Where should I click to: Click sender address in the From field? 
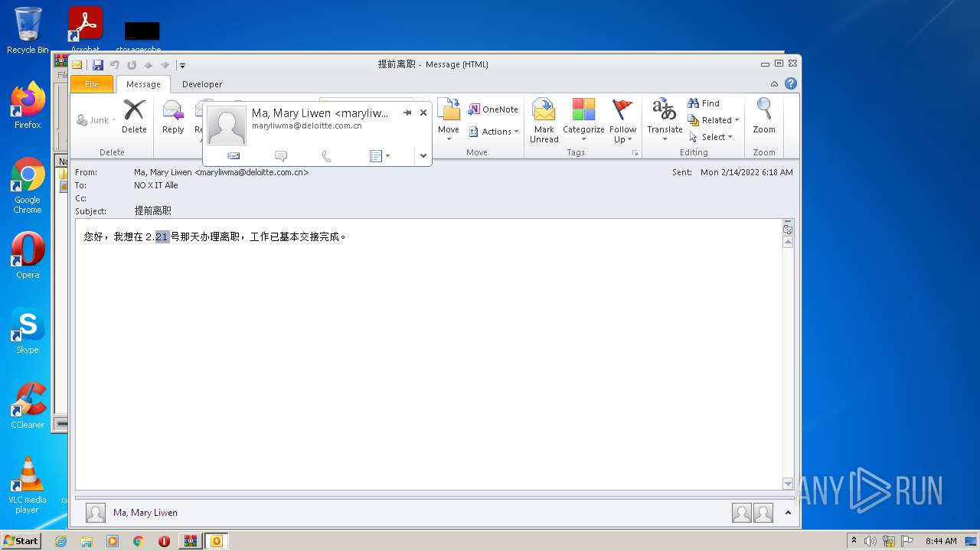coord(221,172)
